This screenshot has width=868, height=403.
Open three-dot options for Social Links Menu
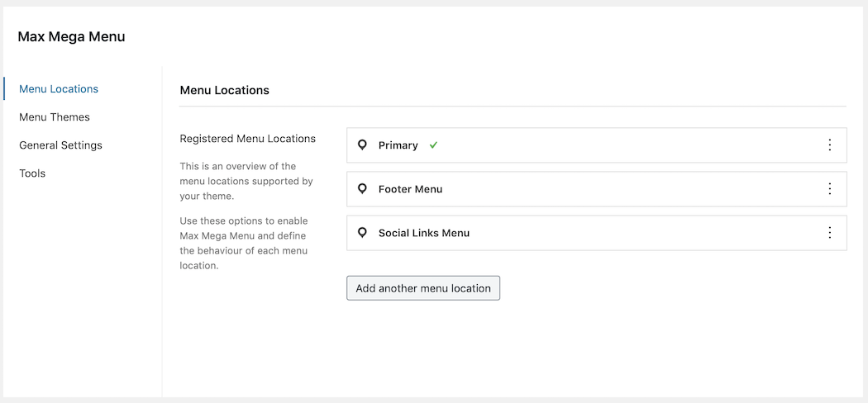point(829,233)
